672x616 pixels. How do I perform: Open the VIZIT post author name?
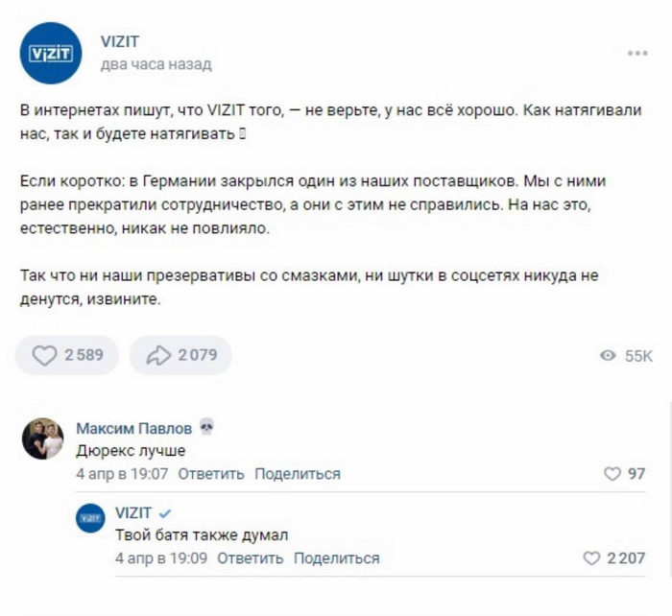pos(120,41)
